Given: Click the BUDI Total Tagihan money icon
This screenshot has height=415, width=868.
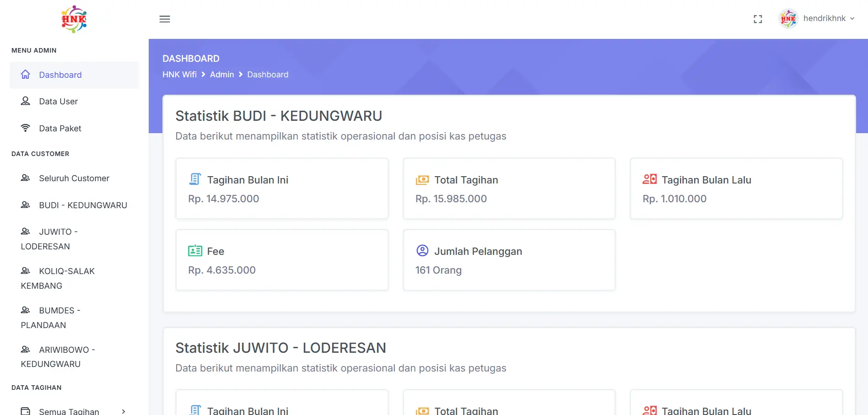Looking at the screenshot, I should pyautogui.click(x=422, y=180).
